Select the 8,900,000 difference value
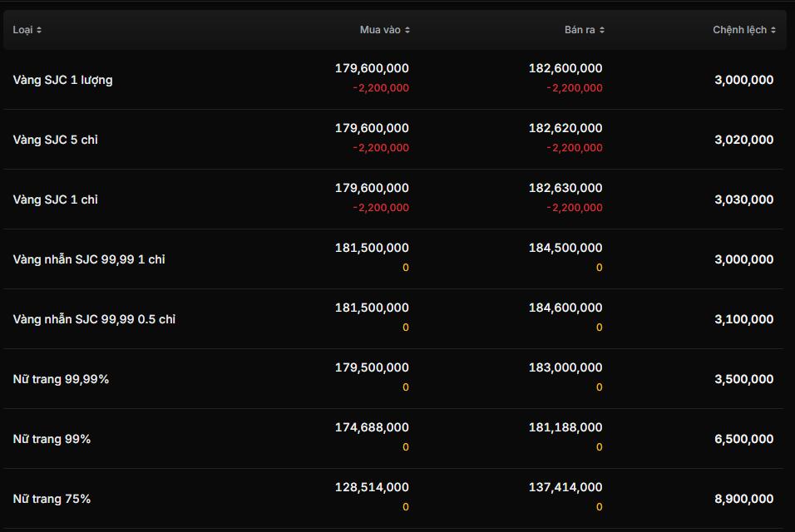The height and width of the screenshot is (532, 795). [x=743, y=499]
